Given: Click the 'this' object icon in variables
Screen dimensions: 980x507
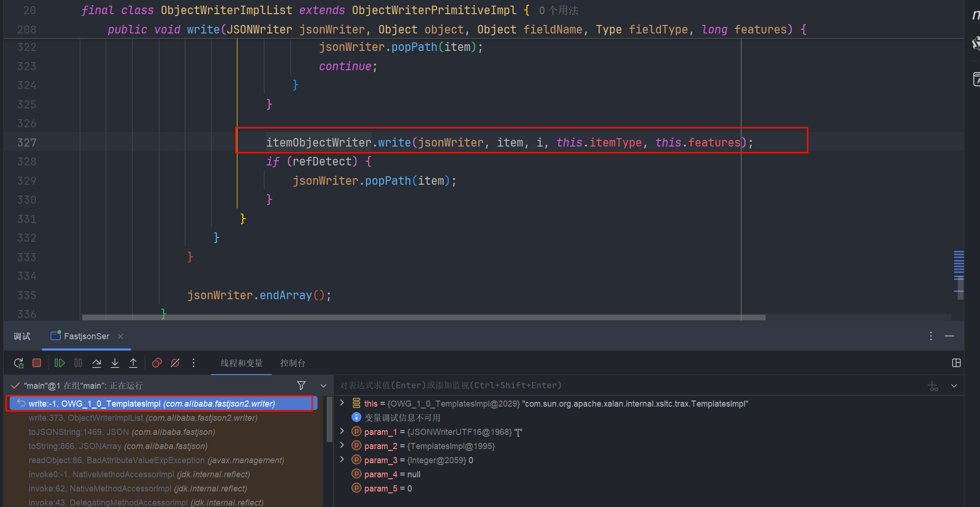Looking at the screenshot, I should coord(356,403).
